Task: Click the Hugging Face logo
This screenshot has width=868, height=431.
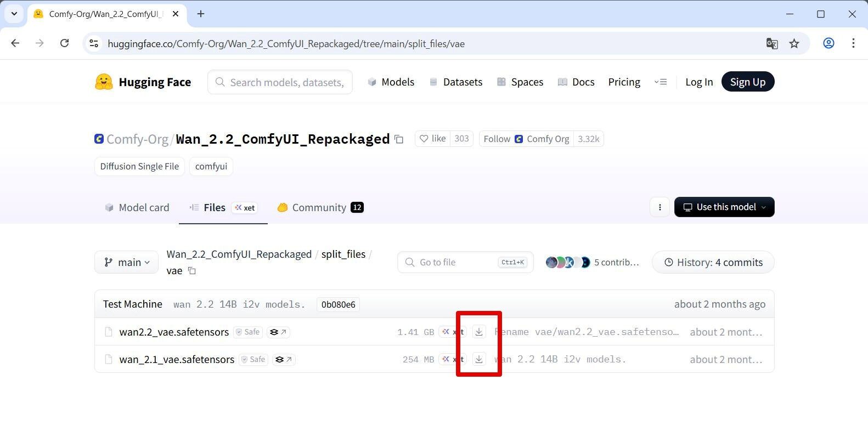Action: click(143, 82)
